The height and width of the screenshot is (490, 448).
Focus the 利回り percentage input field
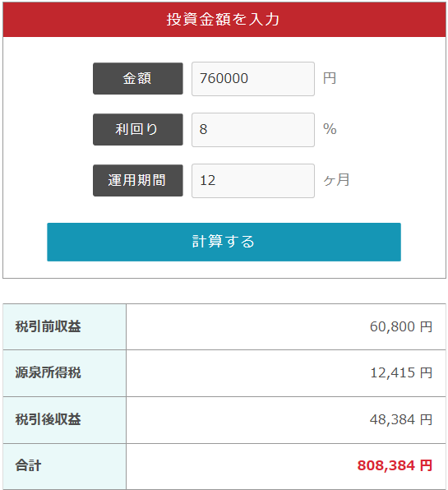[252, 130]
